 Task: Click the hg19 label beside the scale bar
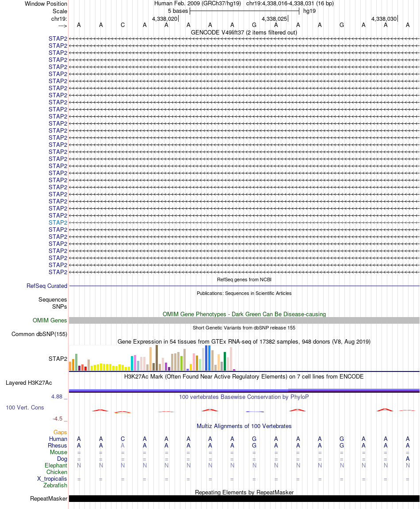click(309, 11)
